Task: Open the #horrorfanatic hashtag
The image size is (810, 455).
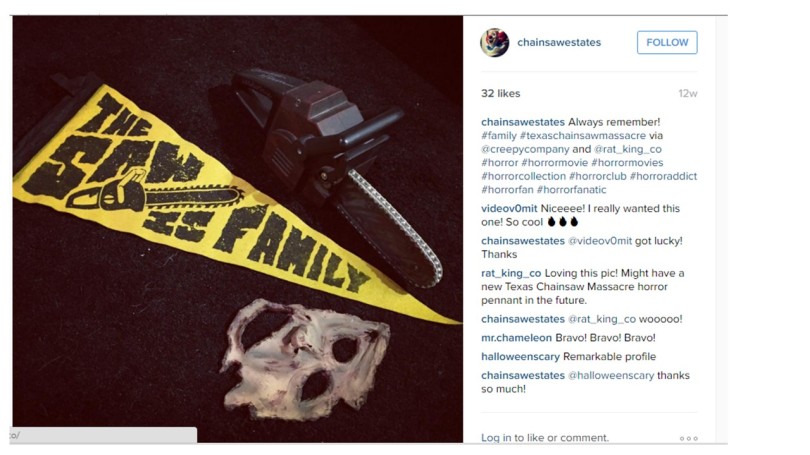Action: tap(571, 190)
